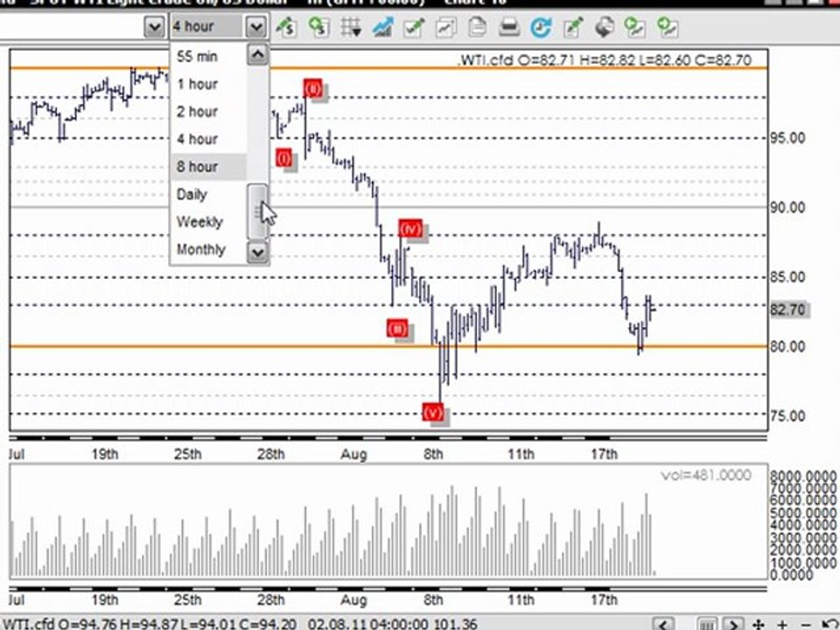840x630 pixels.
Task: Click the undo curved arrow icon
Action: 829,625
